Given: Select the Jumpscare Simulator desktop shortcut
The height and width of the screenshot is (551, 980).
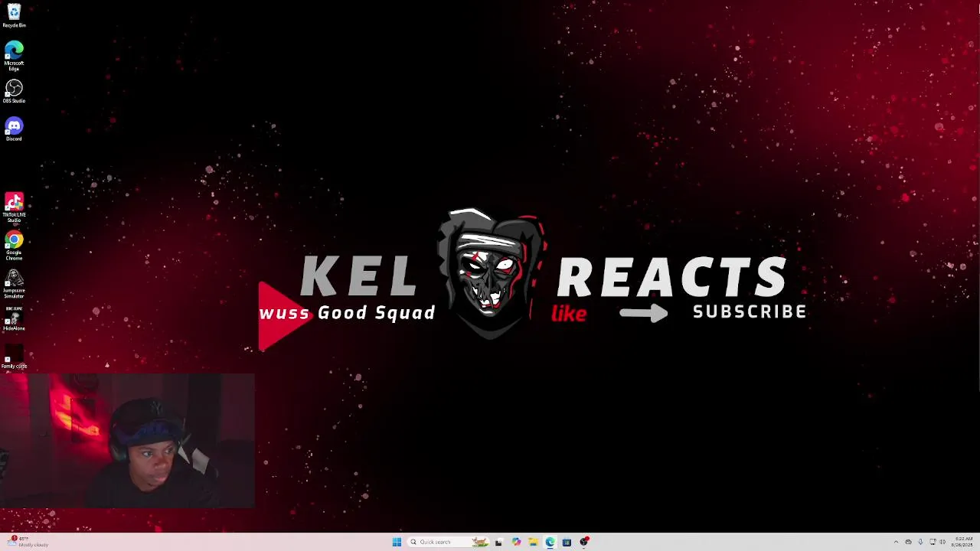Looking at the screenshot, I should coord(14,283).
